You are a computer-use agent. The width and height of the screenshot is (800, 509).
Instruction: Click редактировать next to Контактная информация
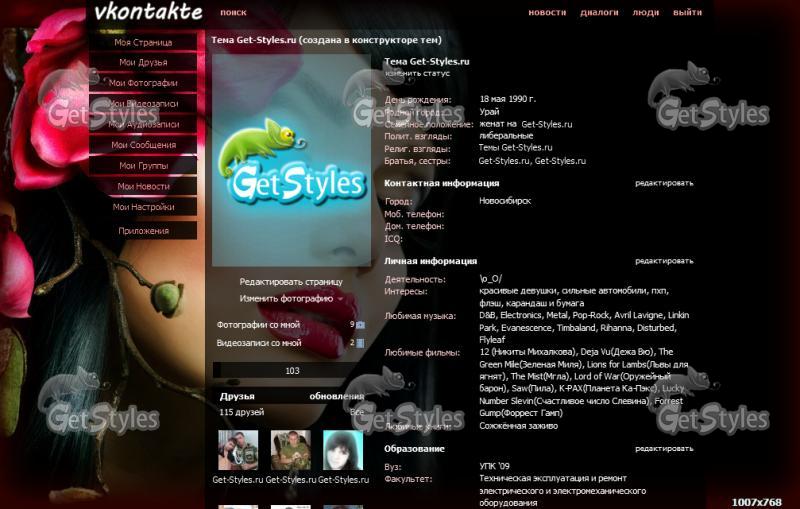[x=664, y=183]
